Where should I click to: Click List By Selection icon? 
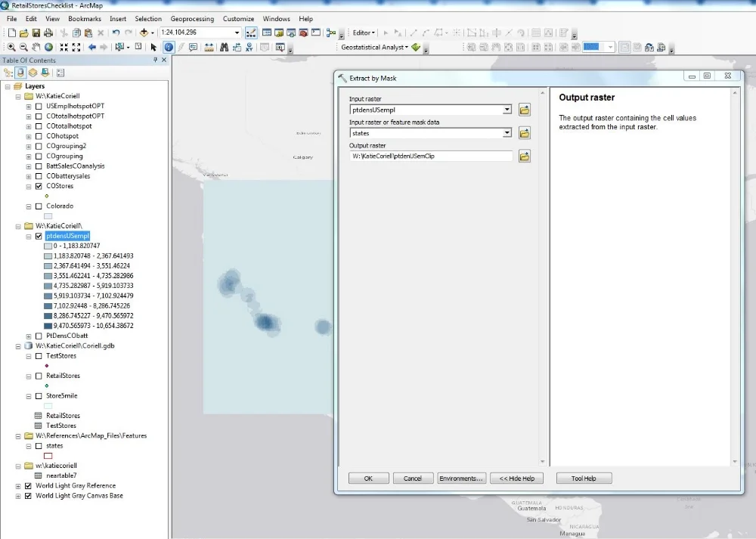coord(45,73)
